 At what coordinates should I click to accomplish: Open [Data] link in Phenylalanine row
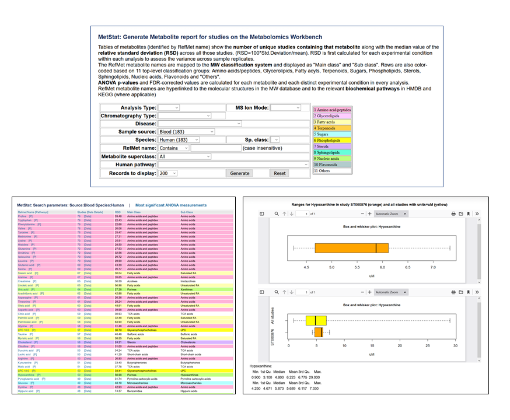pos(88,225)
